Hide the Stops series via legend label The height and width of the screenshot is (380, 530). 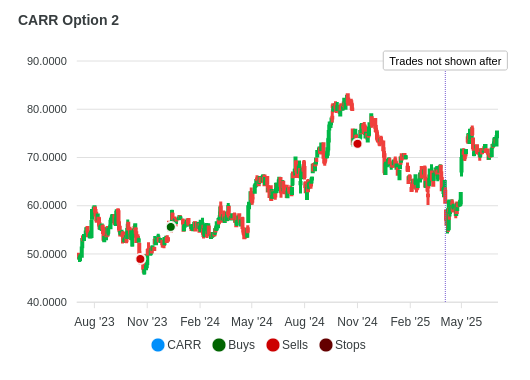pos(350,345)
